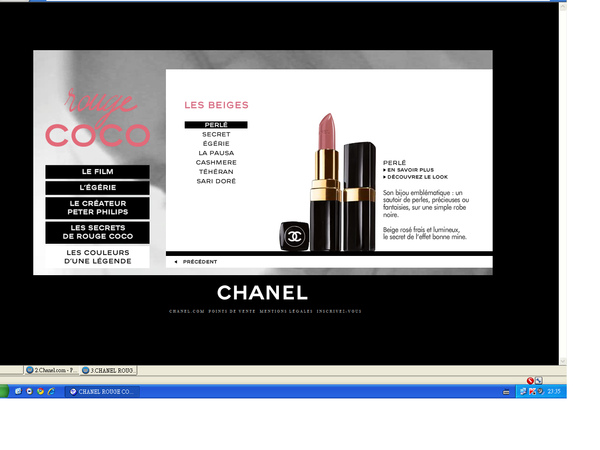
Task: Click the EN SAVOIR PLUS link
Action: click(x=409, y=170)
